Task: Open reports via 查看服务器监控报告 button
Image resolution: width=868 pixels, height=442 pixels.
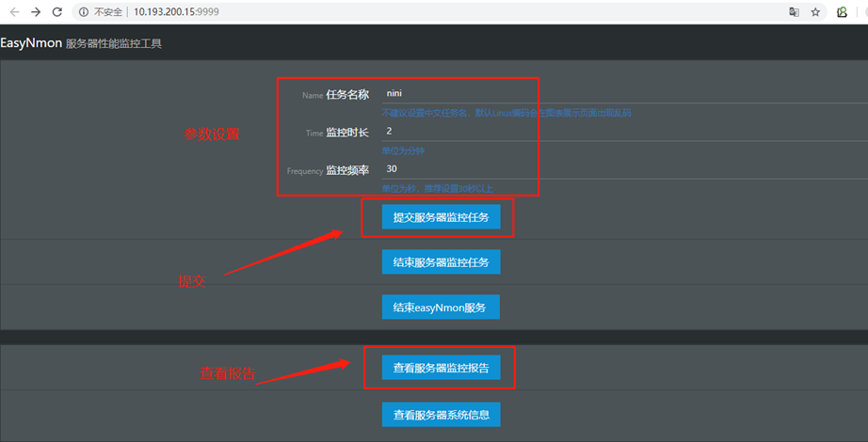Action: pos(442,368)
